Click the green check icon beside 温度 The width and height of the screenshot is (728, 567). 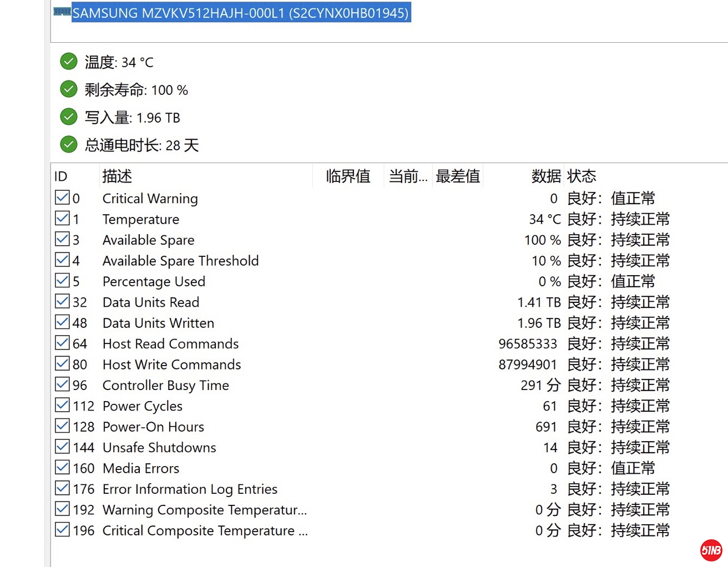(x=69, y=62)
